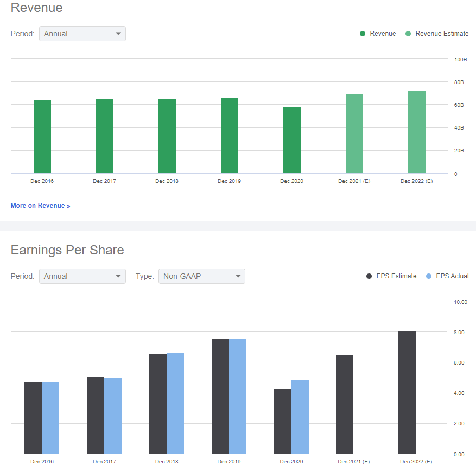The height and width of the screenshot is (472, 476).
Task: Open the More on Revenue link
Action: 40,206
